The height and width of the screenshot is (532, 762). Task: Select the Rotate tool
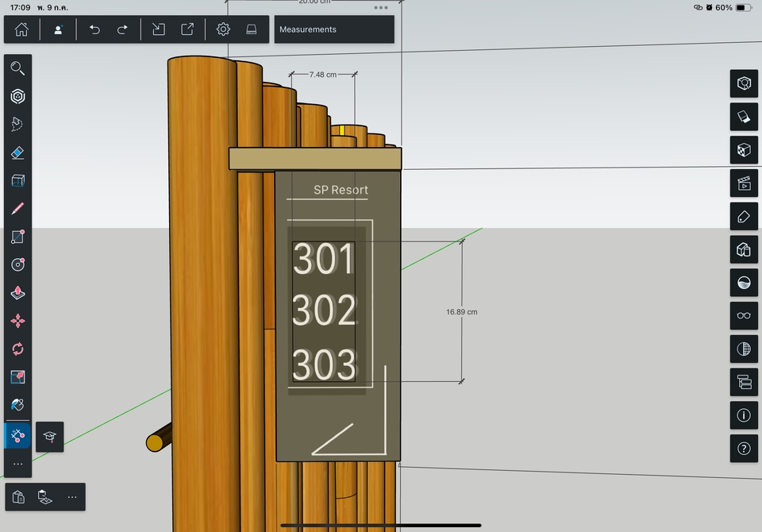click(17, 349)
